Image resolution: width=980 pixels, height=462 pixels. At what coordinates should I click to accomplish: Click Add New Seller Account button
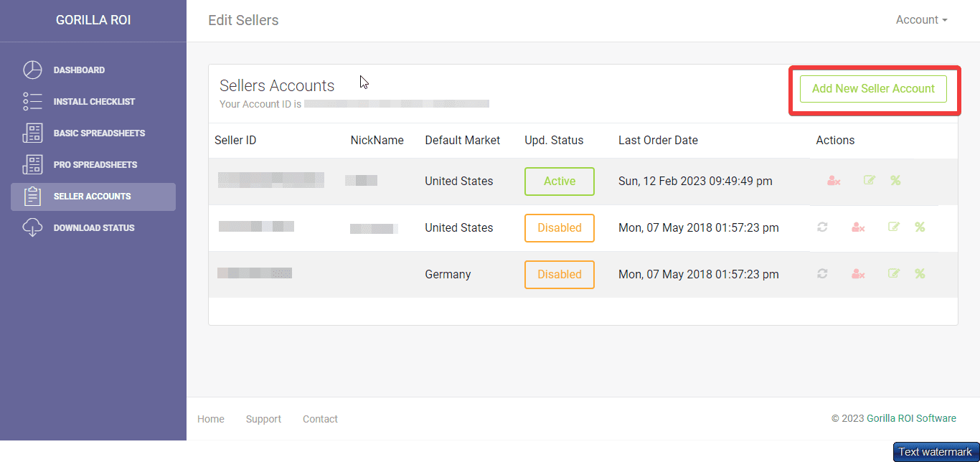click(873, 89)
